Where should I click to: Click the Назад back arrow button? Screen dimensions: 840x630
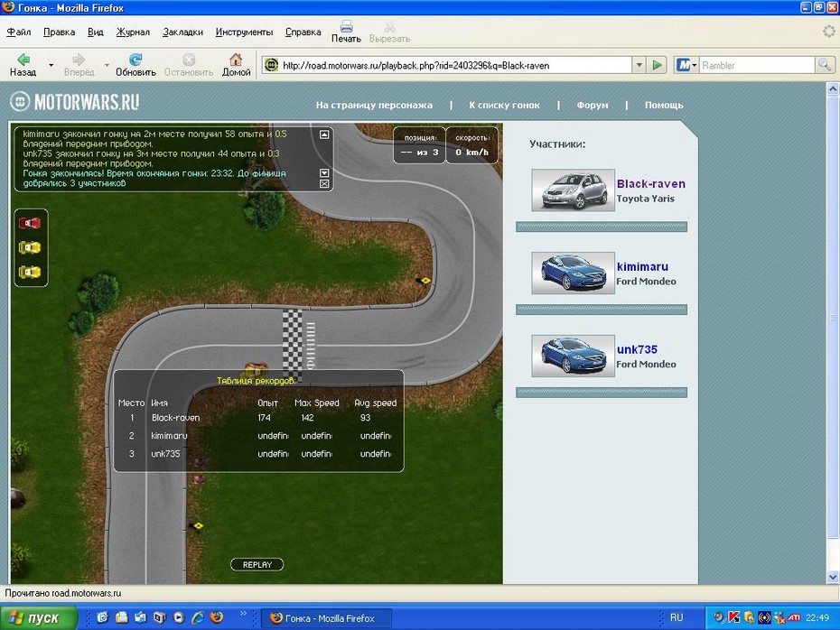pos(23,65)
